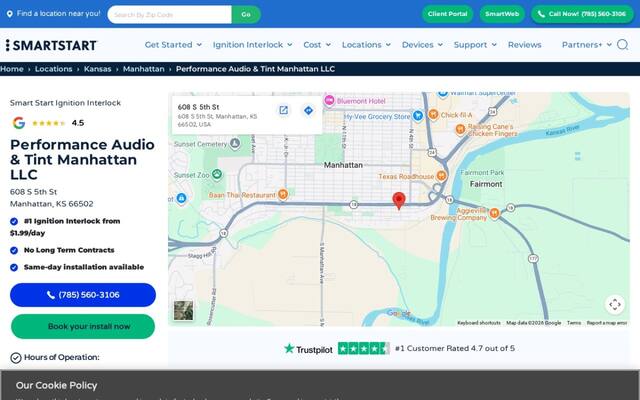Click the site search magnifier icon

pos(622,44)
